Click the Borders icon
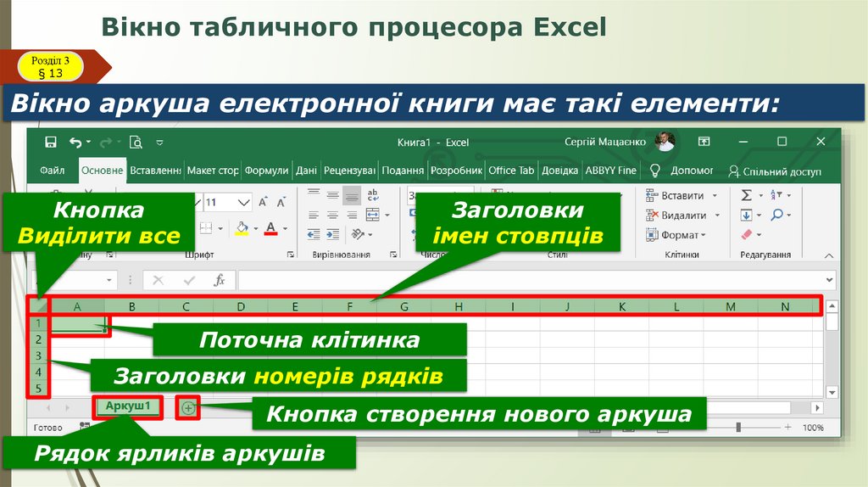 [206, 227]
